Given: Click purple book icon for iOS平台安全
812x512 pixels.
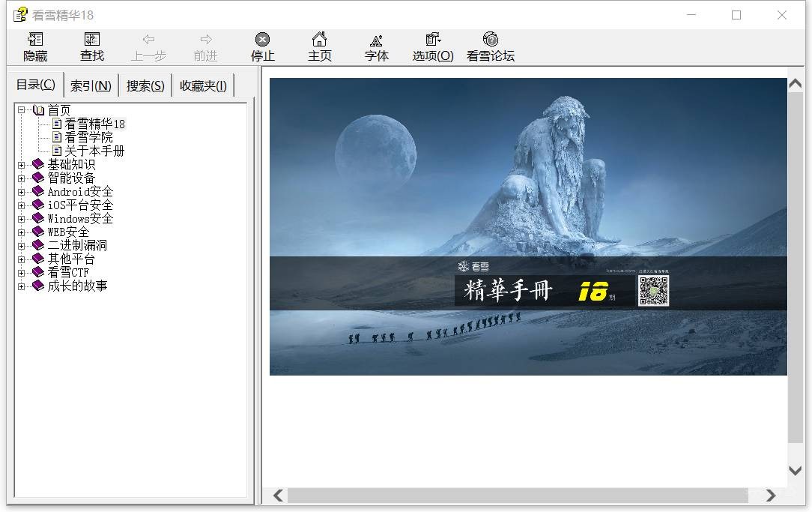Looking at the screenshot, I should (x=38, y=205).
